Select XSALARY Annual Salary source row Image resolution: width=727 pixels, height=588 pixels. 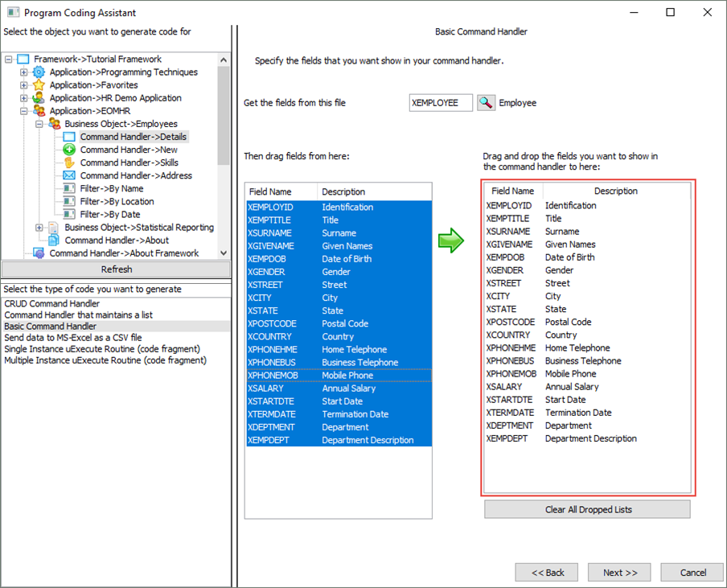(x=339, y=389)
